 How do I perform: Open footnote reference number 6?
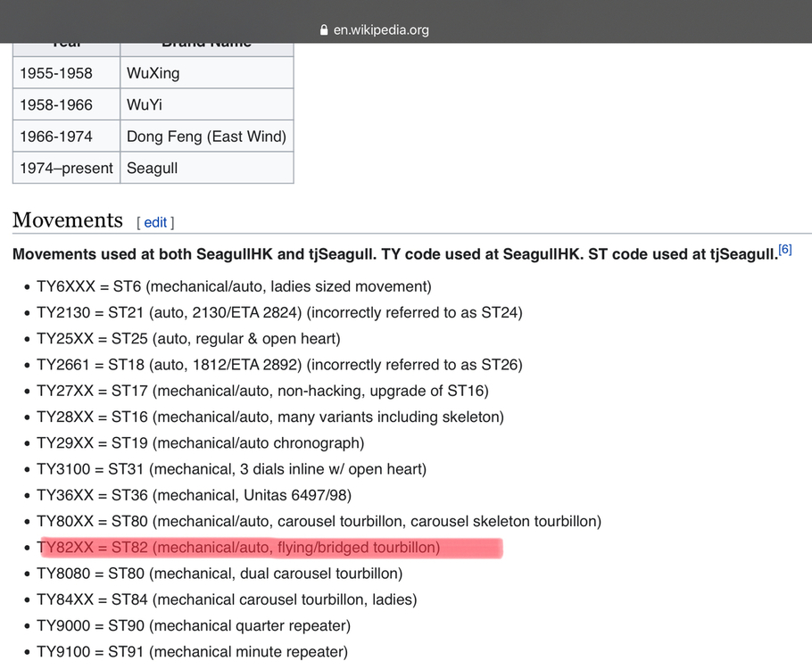[x=785, y=250]
